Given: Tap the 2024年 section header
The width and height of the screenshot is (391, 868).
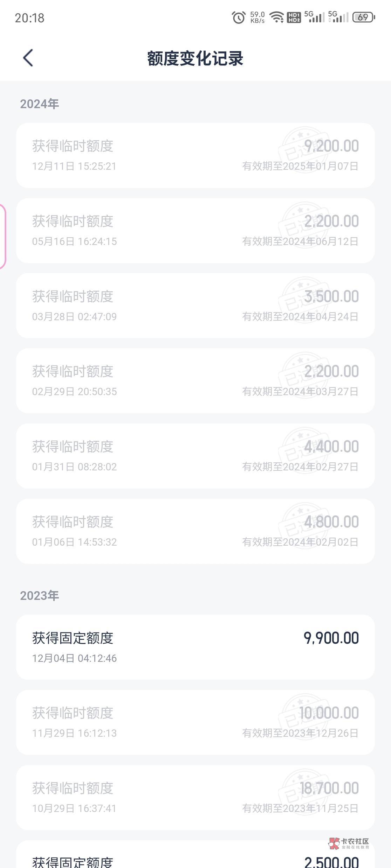Looking at the screenshot, I should 39,104.
